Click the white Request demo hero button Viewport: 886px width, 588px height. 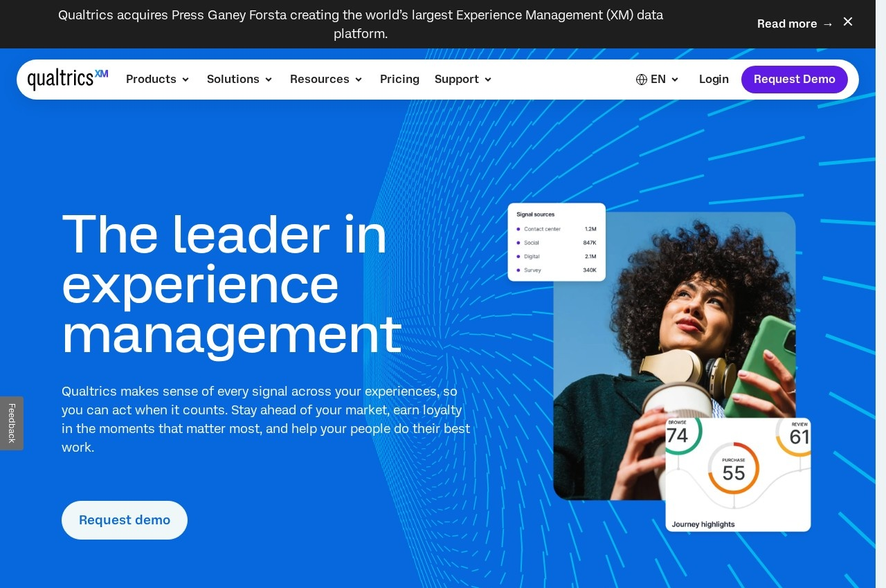[125, 520]
